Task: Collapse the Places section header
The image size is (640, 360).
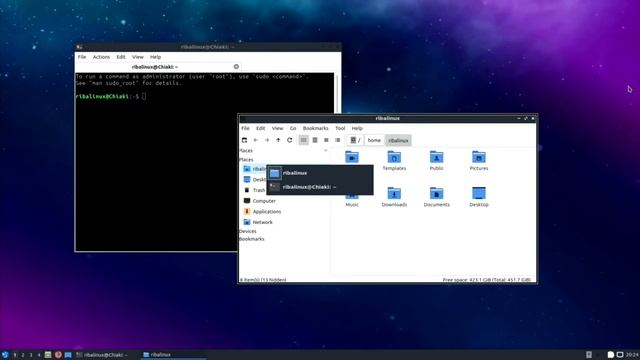Action: [246, 160]
